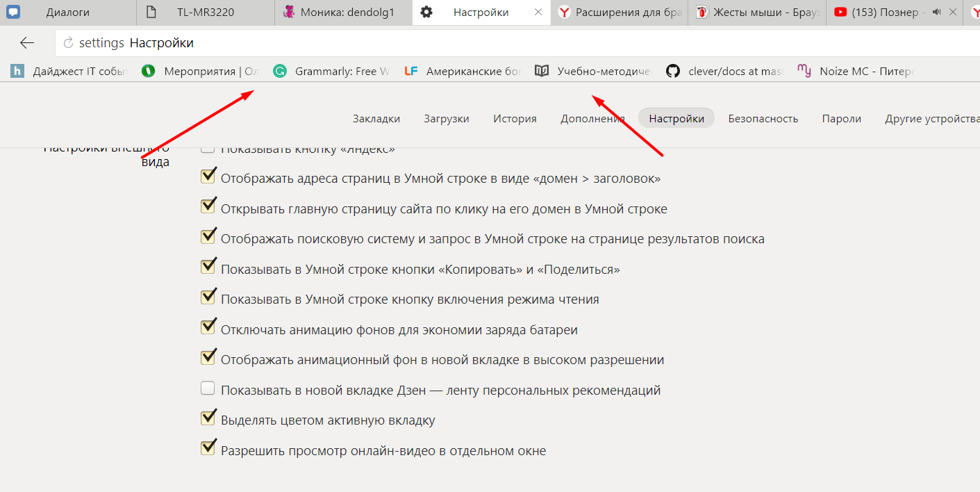Screen dimensions: 980x492
Task: Switch to the Диалоги tab
Action: pyautogui.click(x=67, y=12)
